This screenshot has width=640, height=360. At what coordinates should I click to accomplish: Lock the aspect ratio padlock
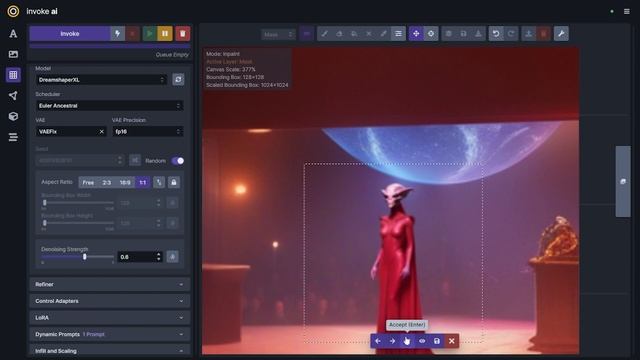tap(174, 182)
